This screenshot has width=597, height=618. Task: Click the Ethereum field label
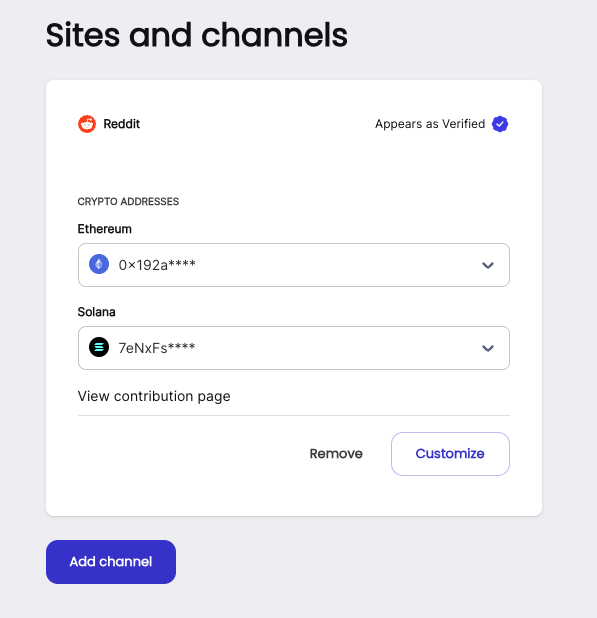pos(104,229)
